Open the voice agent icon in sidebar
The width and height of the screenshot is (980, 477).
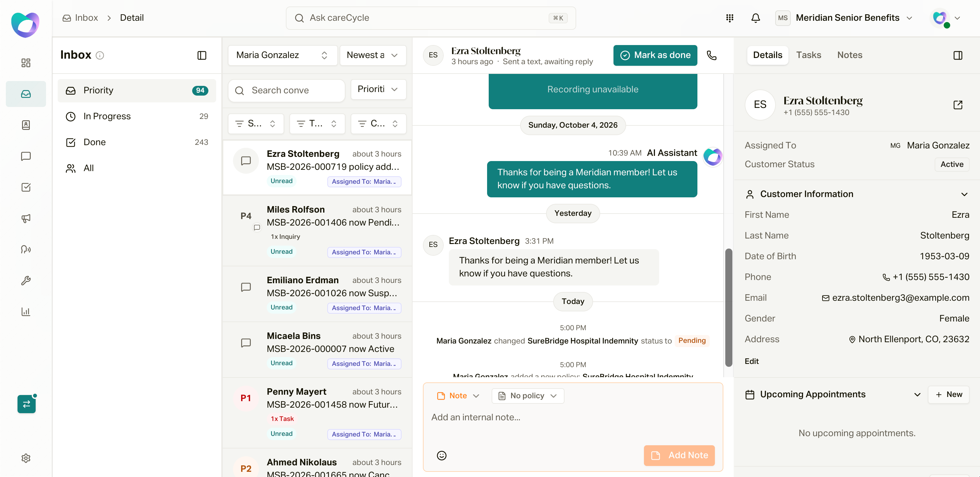(26, 250)
